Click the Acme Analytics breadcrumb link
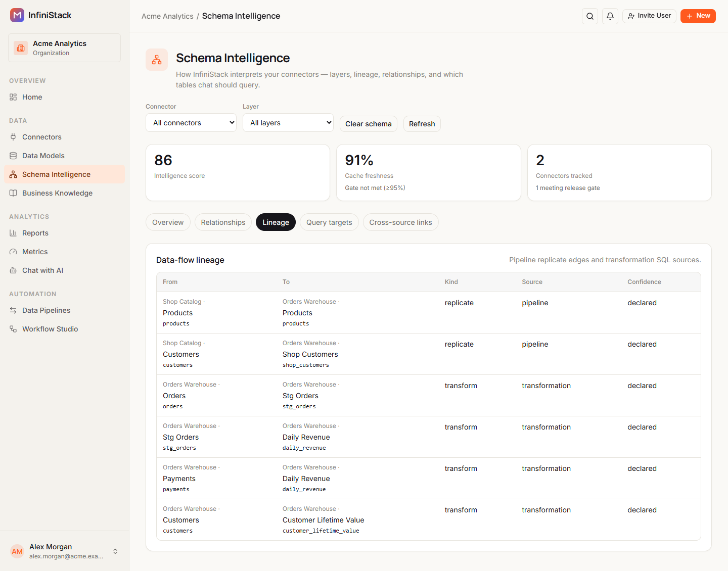The height and width of the screenshot is (571, 728). 167,16
